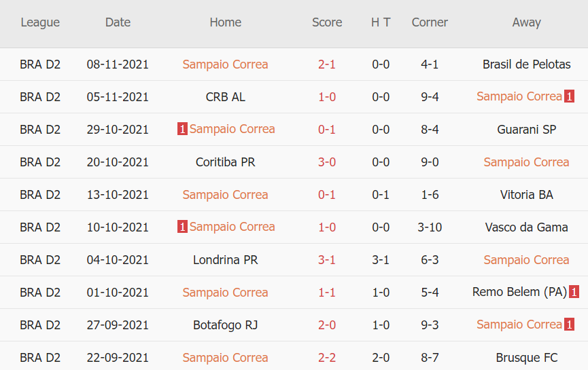The image size is (588, 370).
Task: Click red card badge in Guarani SP match row
Action: click(x=182, y=129)
